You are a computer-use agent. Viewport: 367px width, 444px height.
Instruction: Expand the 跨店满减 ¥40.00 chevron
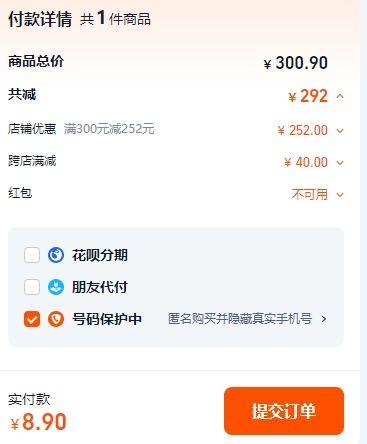[340, 163]
